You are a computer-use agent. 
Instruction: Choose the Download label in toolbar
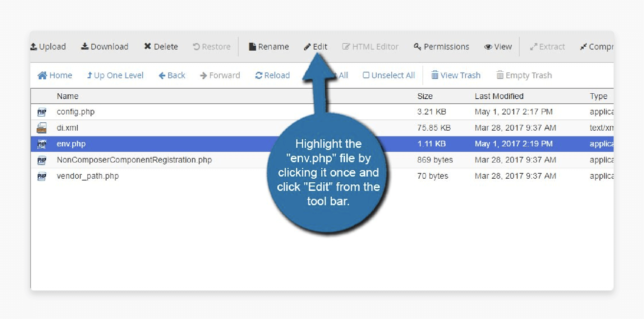109,47
